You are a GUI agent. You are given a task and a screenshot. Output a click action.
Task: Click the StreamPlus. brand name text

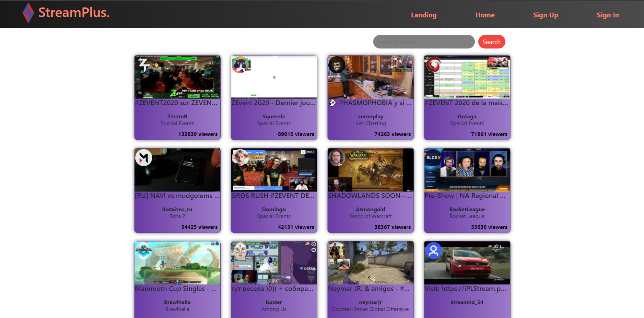click(x=74, y=13)
